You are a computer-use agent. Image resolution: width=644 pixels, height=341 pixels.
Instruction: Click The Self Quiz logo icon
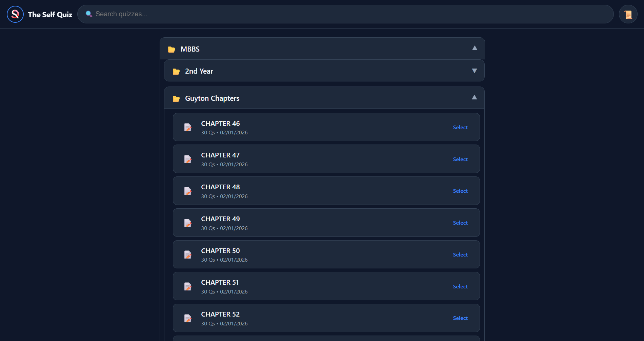click(15, 14)
